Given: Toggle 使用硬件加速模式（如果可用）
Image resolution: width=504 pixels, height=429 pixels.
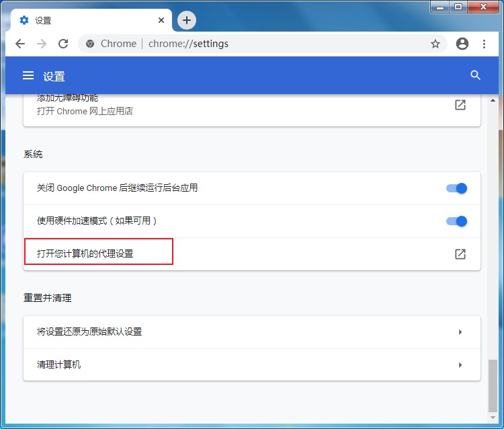Looking at the screenshot, I should click(456, 221).
